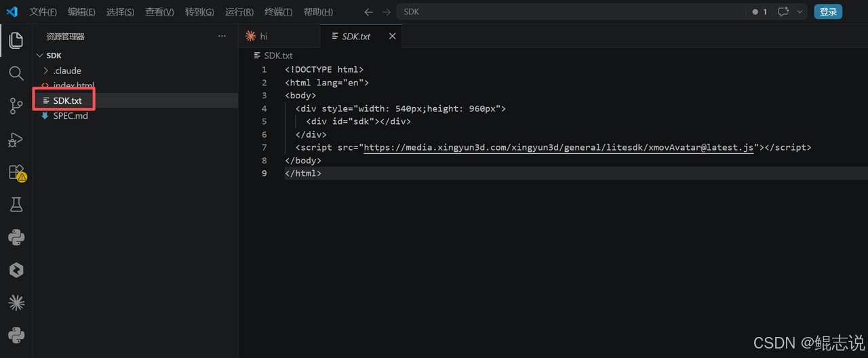The height and width of the screenshot is (358, 868).
Task: Open the upper Python icon in activity bar
Action: (16, 237)
